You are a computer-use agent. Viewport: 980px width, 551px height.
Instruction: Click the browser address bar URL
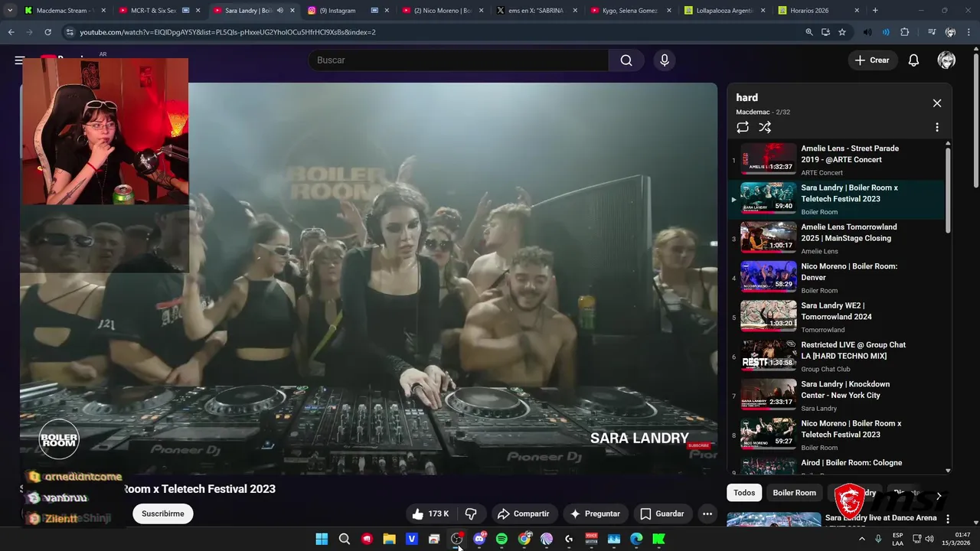pos(227,32)
